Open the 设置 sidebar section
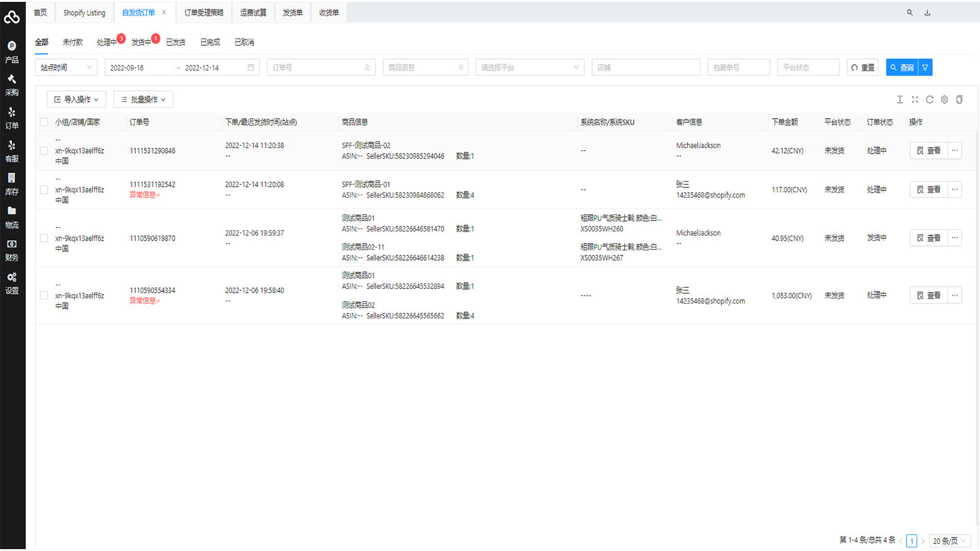This screenshot has height=551, width=980. click(12, 283)
